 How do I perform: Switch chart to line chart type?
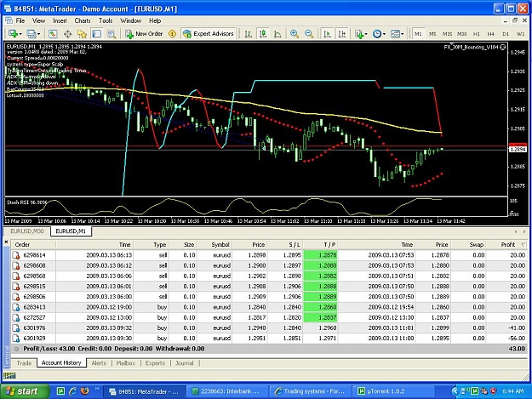click(277, 34)
